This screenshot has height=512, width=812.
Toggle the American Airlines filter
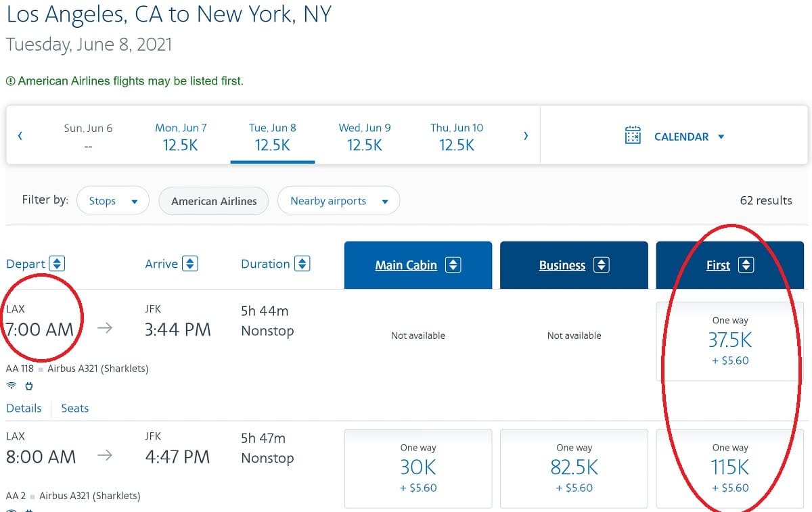click(x=214, y=201)
